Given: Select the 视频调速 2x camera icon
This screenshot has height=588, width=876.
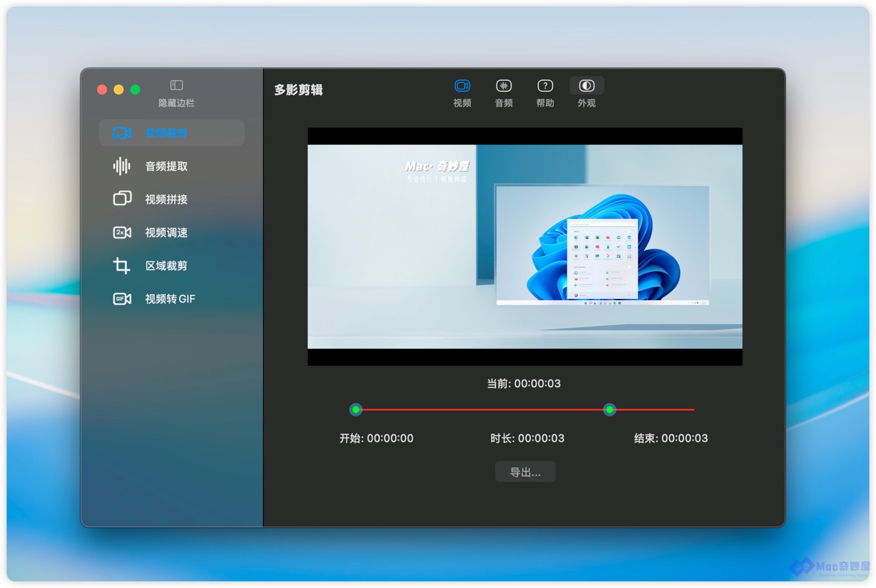Looking at the screenshot, I should coord(122,233).
